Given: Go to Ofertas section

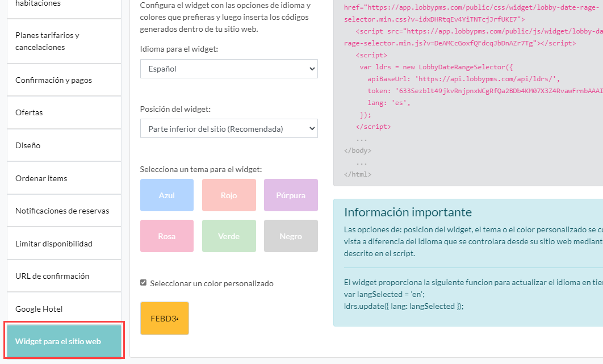Looking at the screenshot, I should [x=64, y=112].
